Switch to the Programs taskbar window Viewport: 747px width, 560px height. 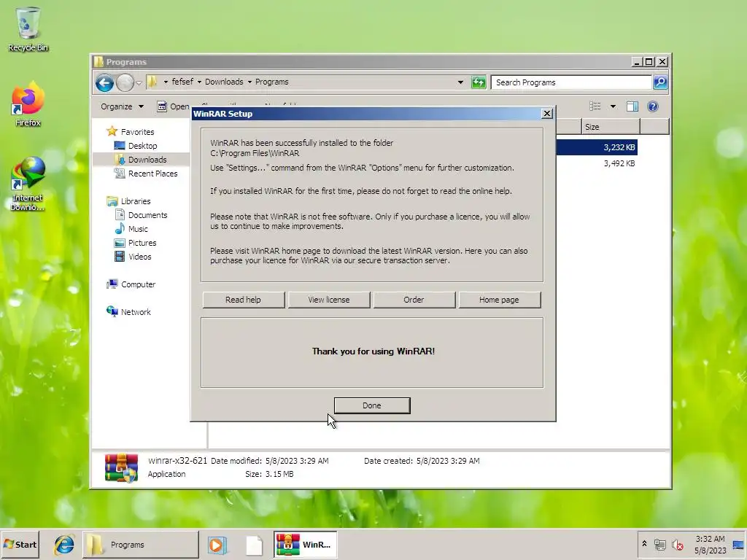141,544
